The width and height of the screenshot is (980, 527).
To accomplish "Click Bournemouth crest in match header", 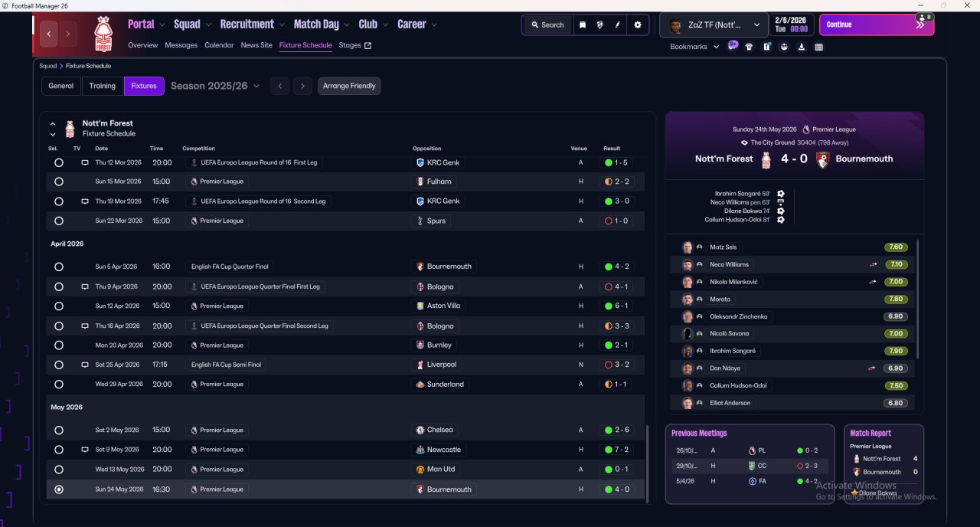I will [x=822, y=159].
